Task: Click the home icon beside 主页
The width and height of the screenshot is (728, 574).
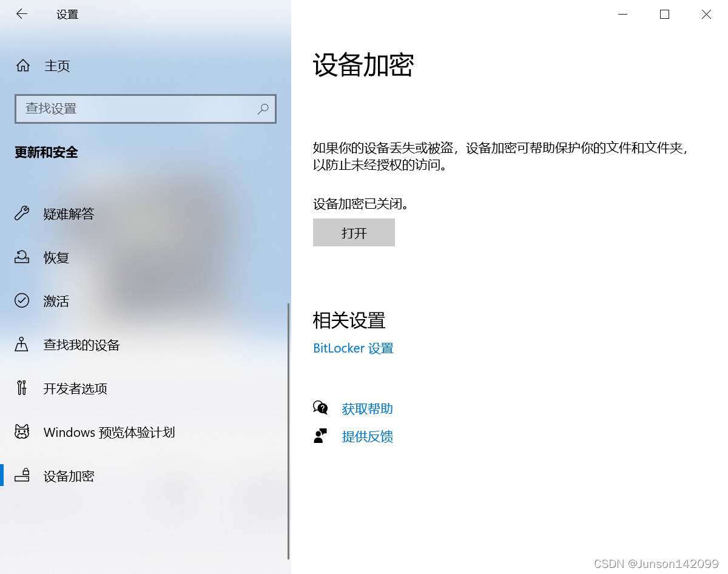Action: pyautogui.click(x=22, y=66)
